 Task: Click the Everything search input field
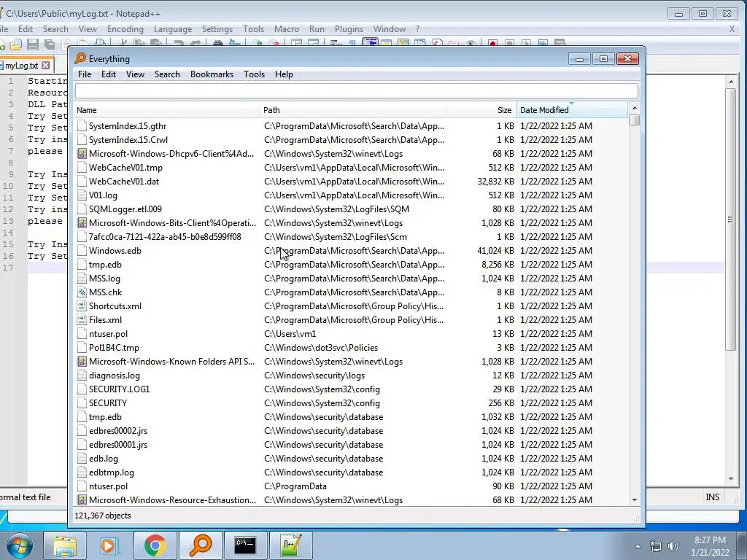pyautogui.click(x=356, y=91)
